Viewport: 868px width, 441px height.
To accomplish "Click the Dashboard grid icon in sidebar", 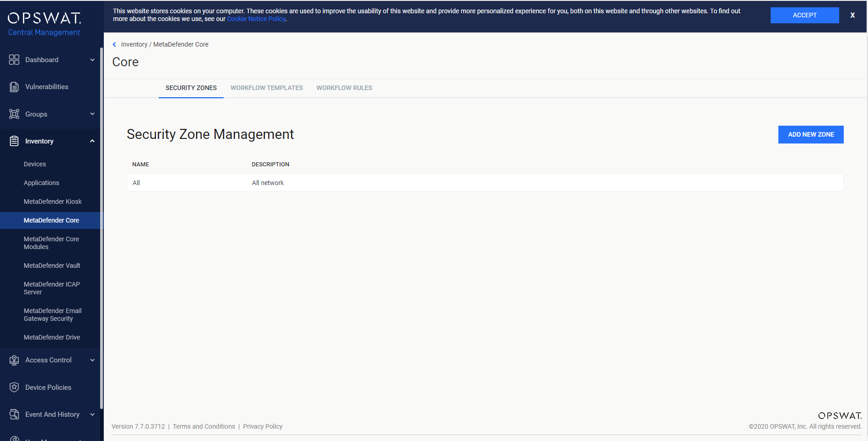I will [14, 60].
